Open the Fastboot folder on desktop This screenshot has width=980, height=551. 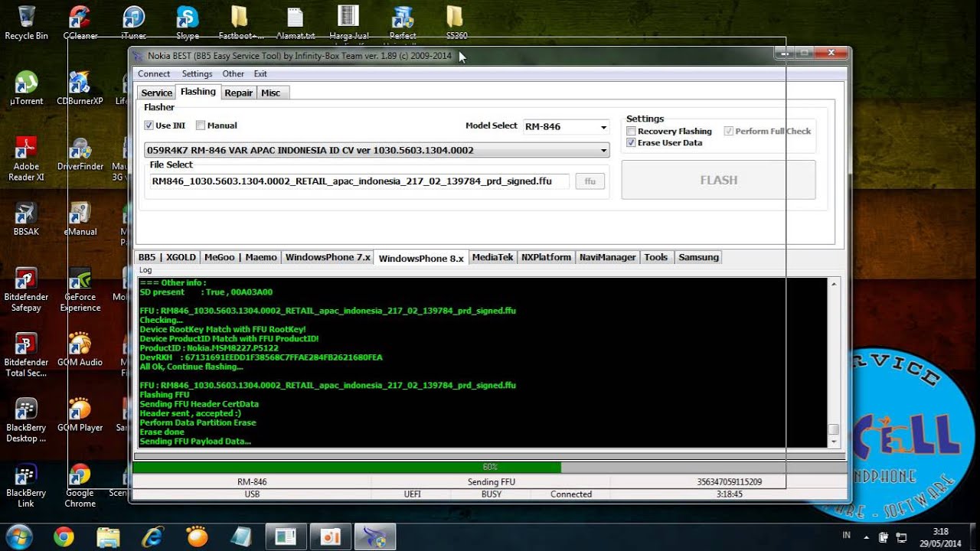tap(240, 22)
